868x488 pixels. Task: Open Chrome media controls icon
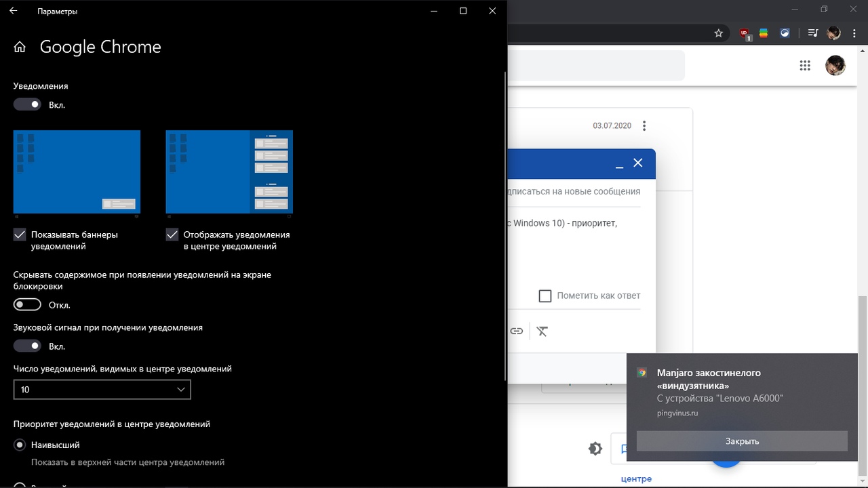813,33
